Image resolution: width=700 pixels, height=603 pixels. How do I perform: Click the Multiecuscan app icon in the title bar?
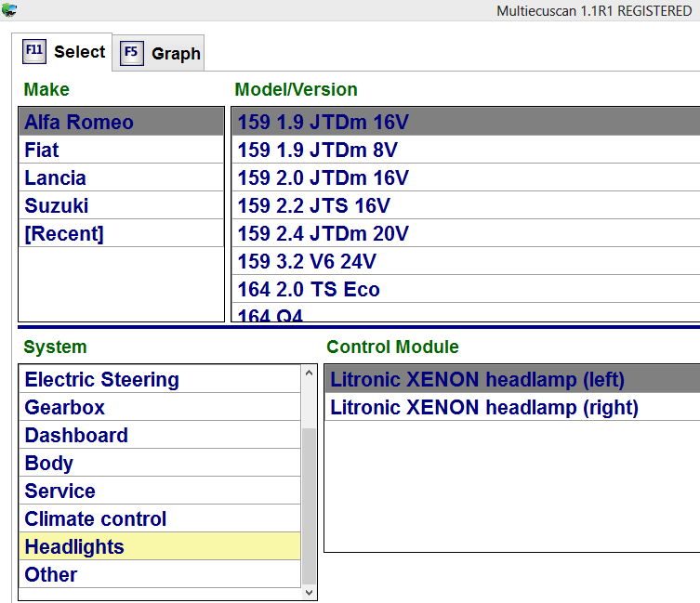pos(8,10)
